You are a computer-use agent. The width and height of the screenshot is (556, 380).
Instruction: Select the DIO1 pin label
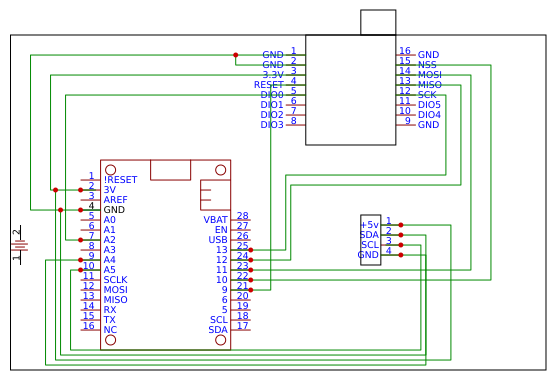pos(272,105)
